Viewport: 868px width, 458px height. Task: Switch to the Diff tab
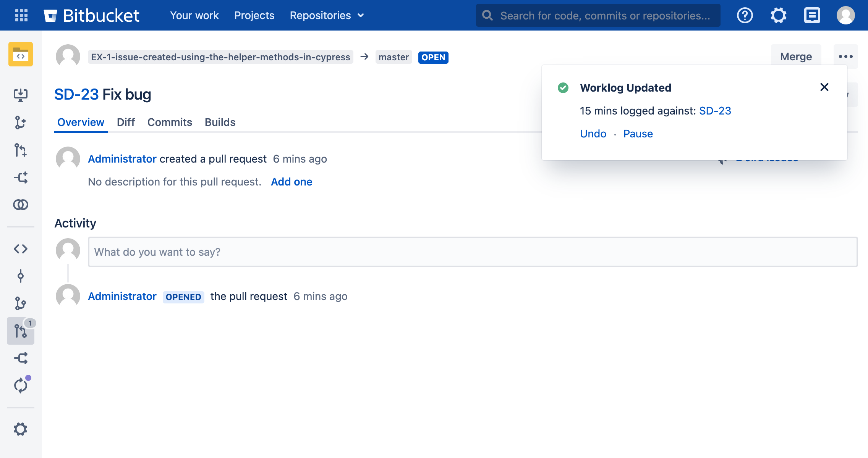[126, 122]
